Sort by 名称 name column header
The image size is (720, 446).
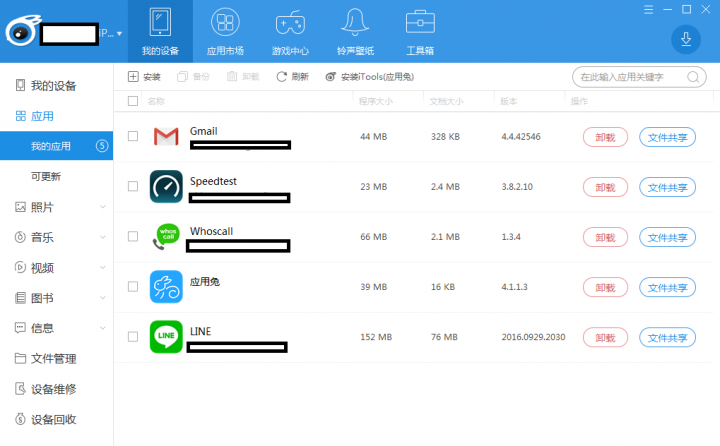156,101
